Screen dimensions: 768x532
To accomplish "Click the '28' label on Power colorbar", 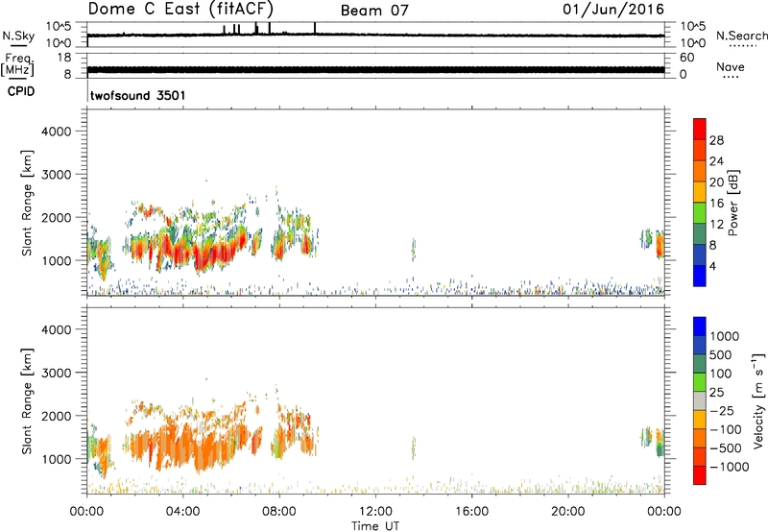I will [x=716, y=140].
